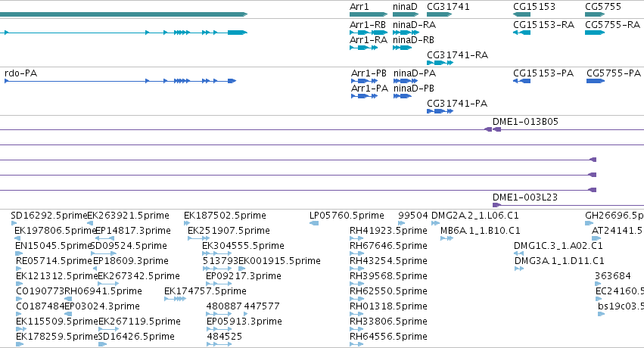Select the ninaD-PA protein label

[415, 73]
